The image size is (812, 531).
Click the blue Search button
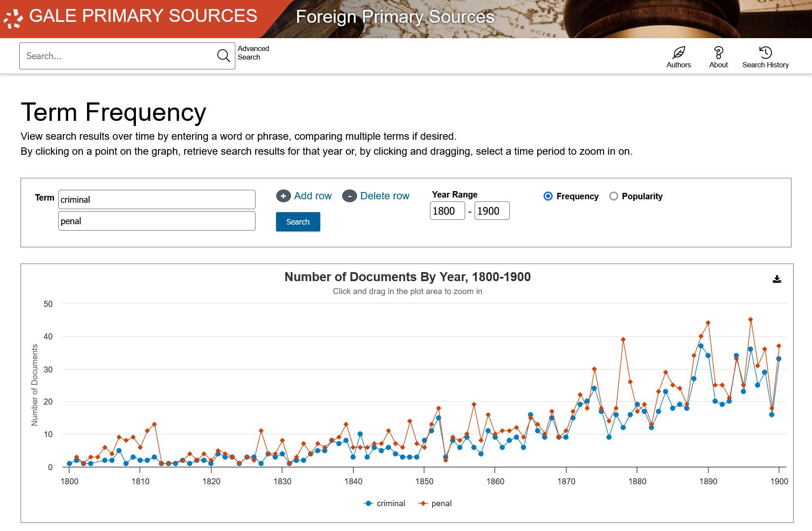coord(298,222)
